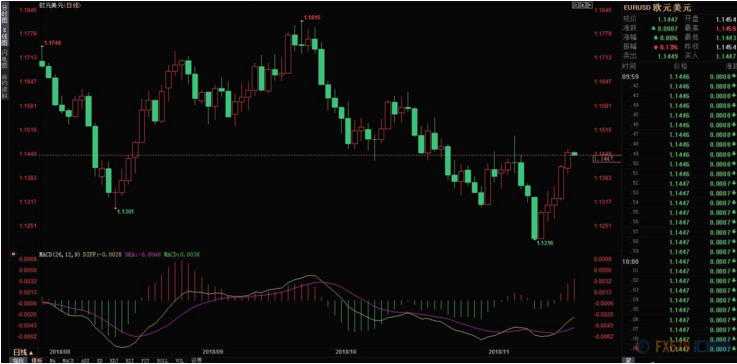
Task: Click the tallest red MACD histogram bar
Action: (181, 281)
